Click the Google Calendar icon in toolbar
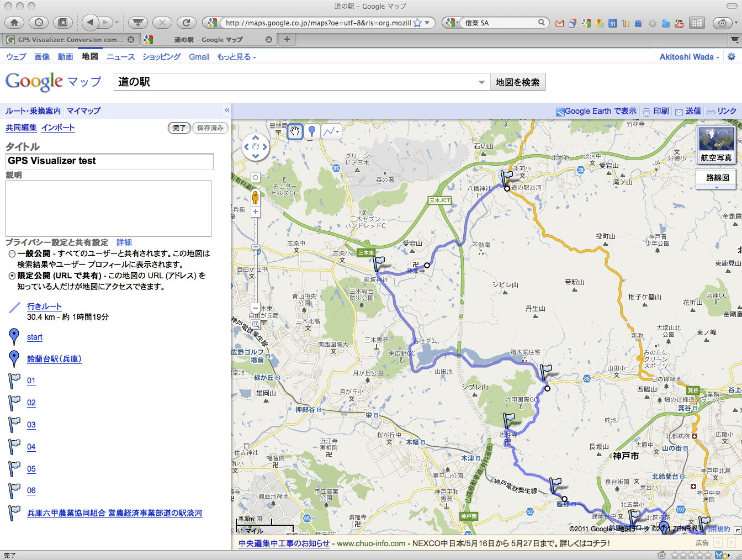Image resolution: width=742 pixels, height=560 pixels. click(x=613, y=23)
